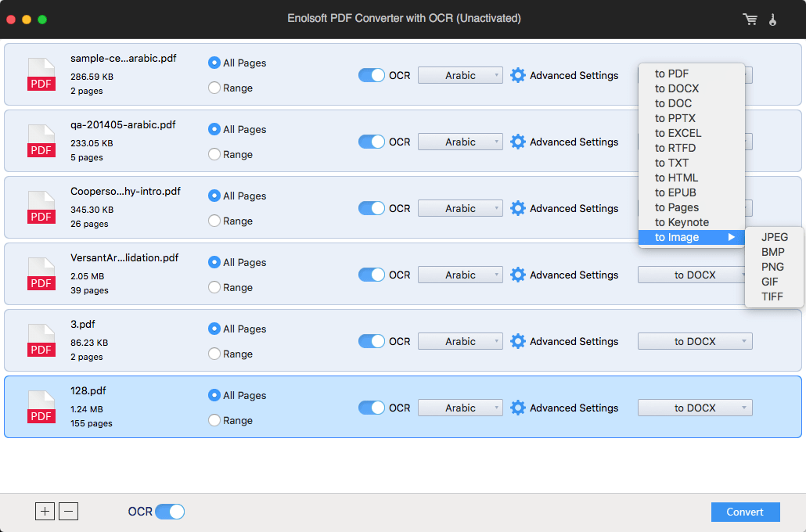Screen dimensions: 806x532
Task: Click PDF file icon for qa-201405-arabic.pdf
Action: pyautogui.click(x=41, y=141)
